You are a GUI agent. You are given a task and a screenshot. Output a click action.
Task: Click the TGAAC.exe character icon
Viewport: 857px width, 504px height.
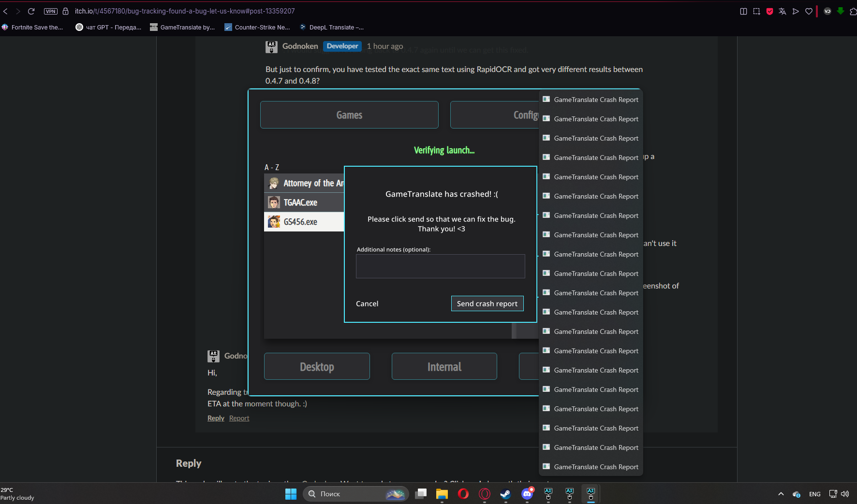[x=274, y=202]
